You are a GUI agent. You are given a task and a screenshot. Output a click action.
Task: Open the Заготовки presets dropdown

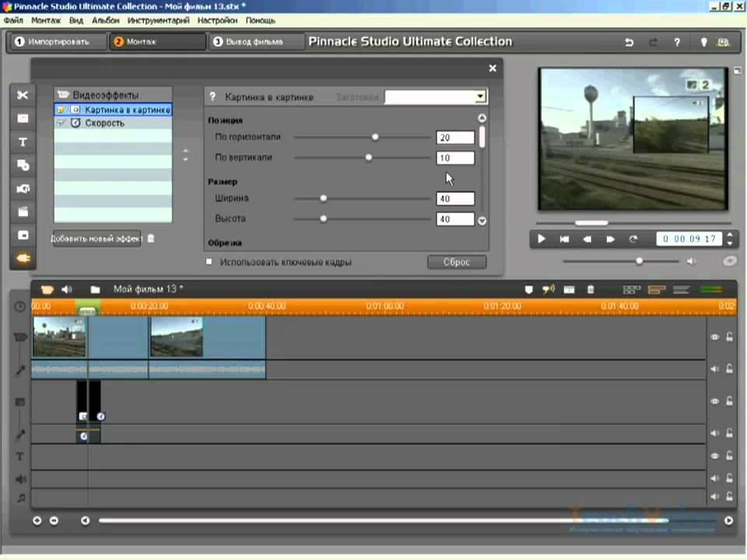(x=480, y=97)
